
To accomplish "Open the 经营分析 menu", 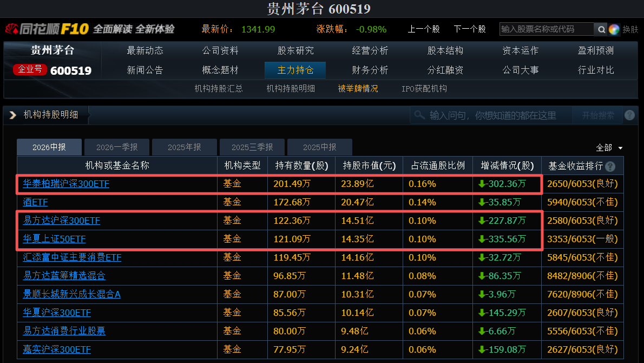I will 370,50.
